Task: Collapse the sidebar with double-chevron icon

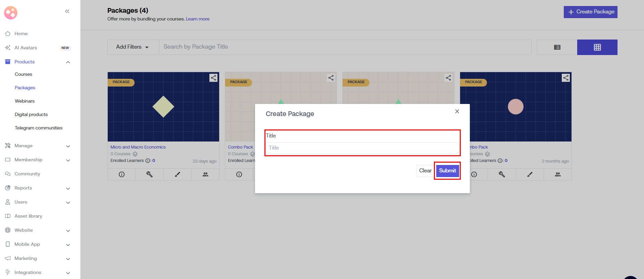Action: (67, 11)
